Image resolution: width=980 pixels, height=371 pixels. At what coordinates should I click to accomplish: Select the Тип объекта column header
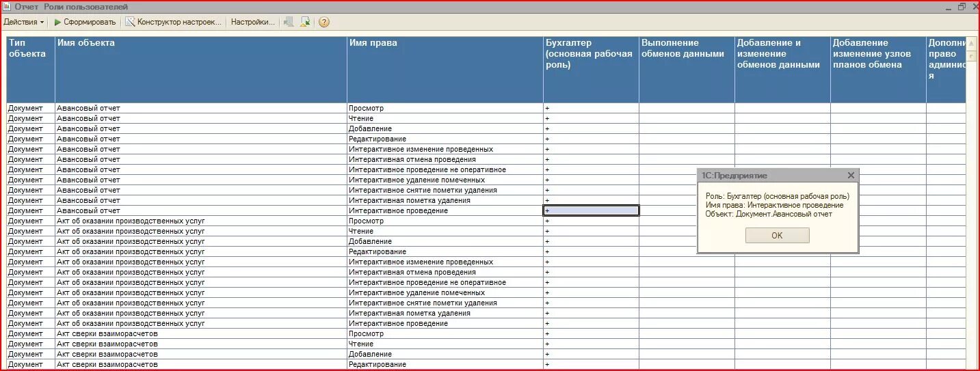pos(31,70)
